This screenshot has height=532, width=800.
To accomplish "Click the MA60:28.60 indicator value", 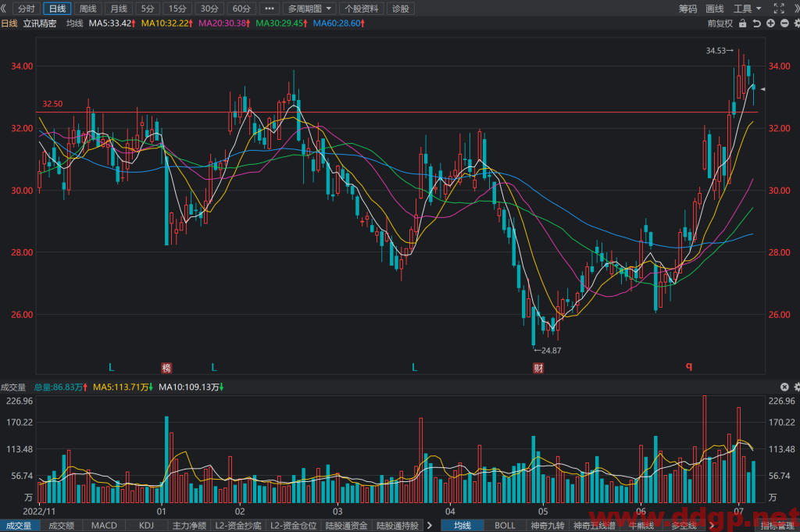I will tap(338, 23).
